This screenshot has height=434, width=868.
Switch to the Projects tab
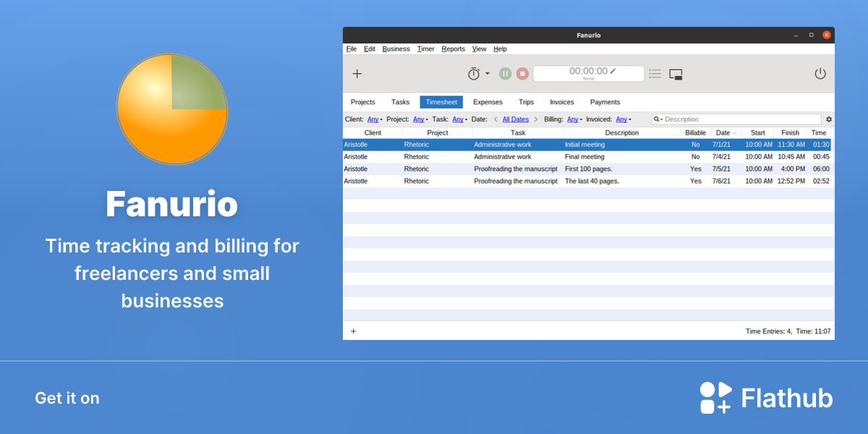(x=363, y=102)
